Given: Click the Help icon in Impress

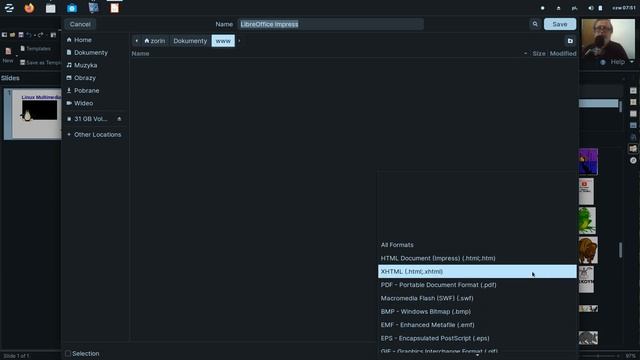Looking at the screenshot, I should click(x=603, y=62).
